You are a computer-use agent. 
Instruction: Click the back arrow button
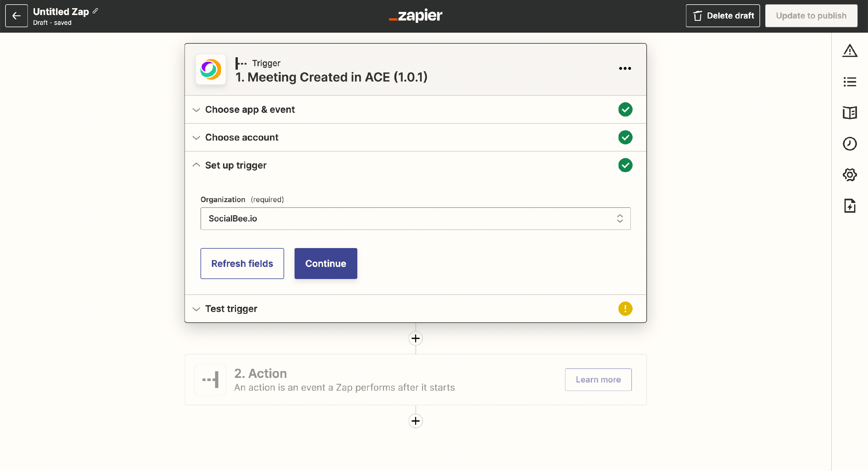(x=16, y=16)
